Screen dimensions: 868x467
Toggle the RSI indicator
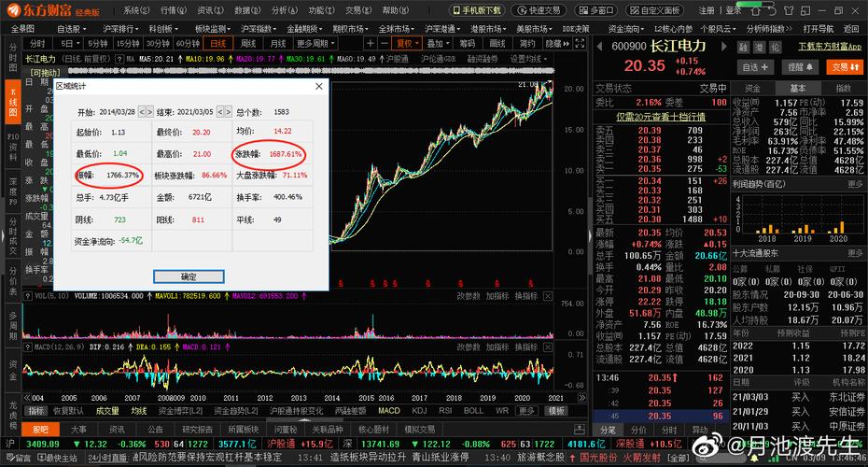445,411
